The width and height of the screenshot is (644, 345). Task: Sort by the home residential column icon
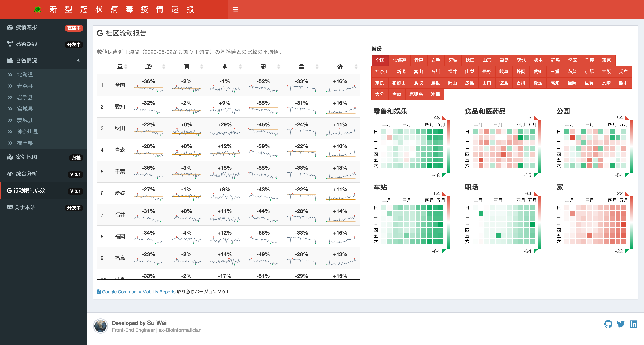click(340, 66)
